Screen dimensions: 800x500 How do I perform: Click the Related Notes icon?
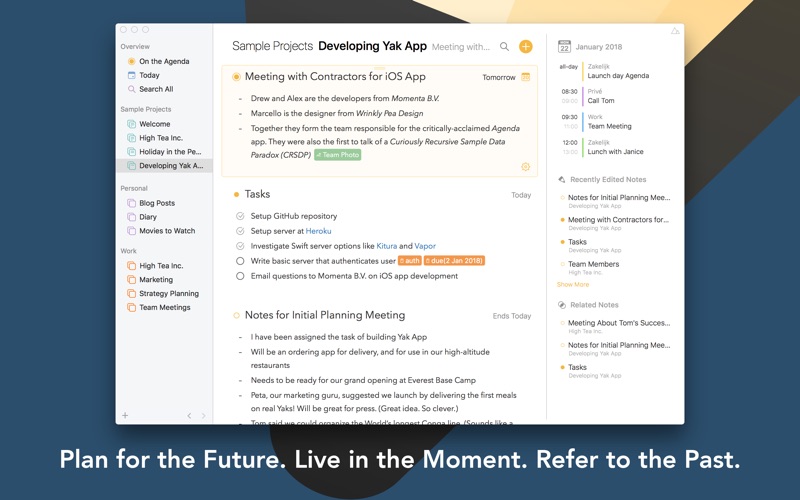562,305
